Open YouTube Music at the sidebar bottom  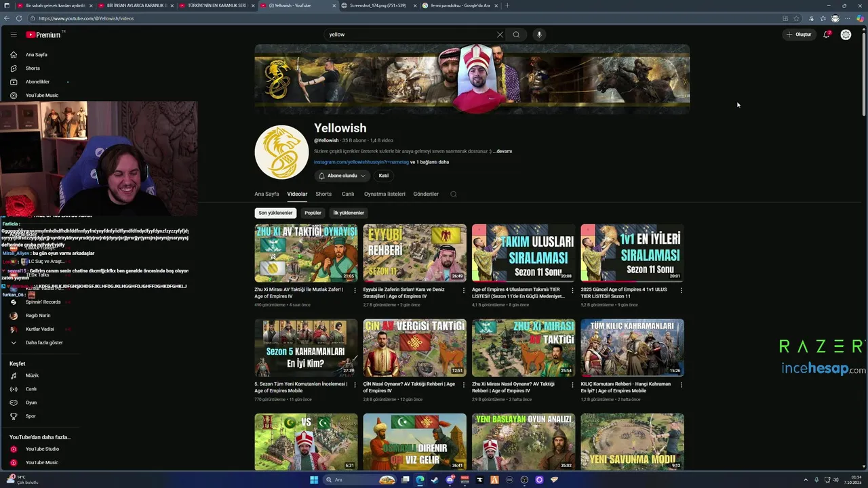click(41, 462)
